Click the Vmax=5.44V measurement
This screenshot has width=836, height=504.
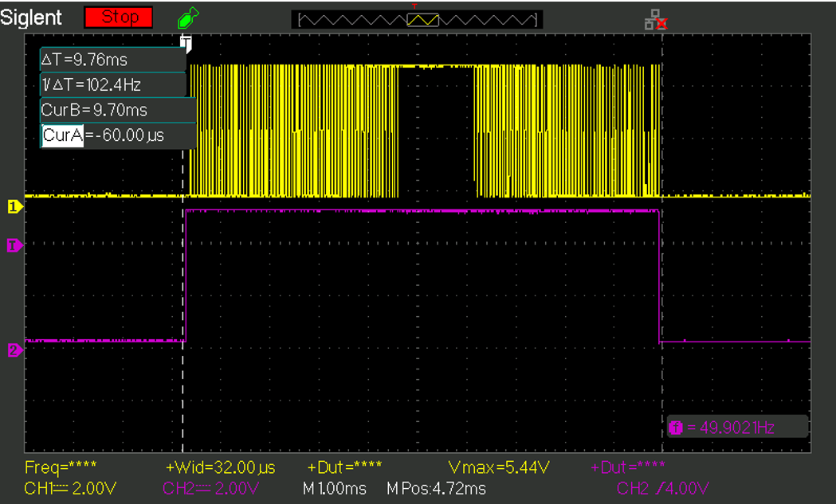(x=499, y=467)
